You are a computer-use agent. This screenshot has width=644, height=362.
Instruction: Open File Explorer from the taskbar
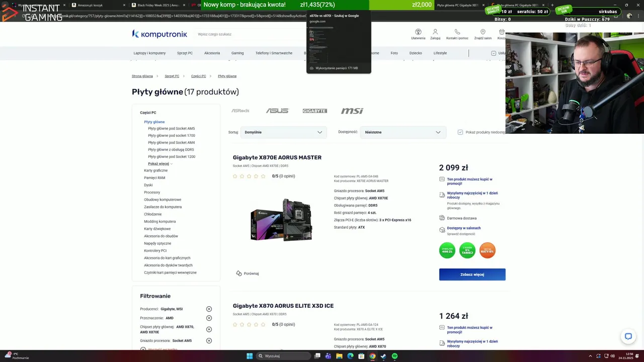point(339,356)
